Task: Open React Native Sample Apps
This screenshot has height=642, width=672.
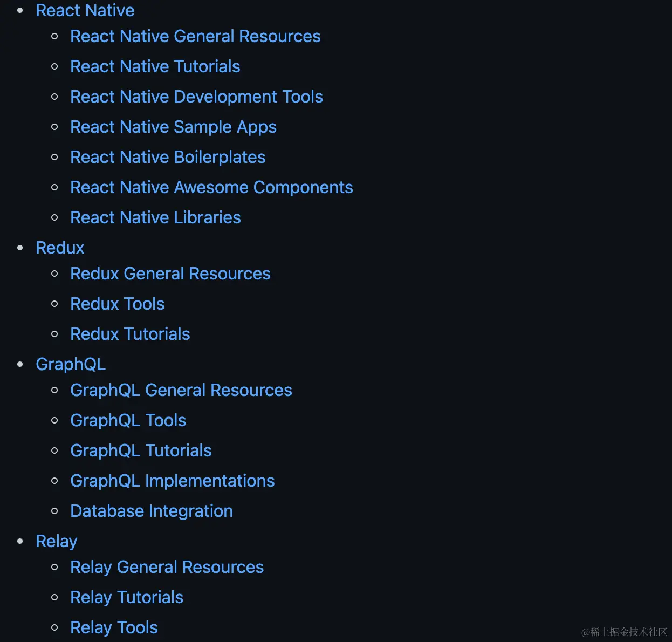Action: [x=173, y=127]
